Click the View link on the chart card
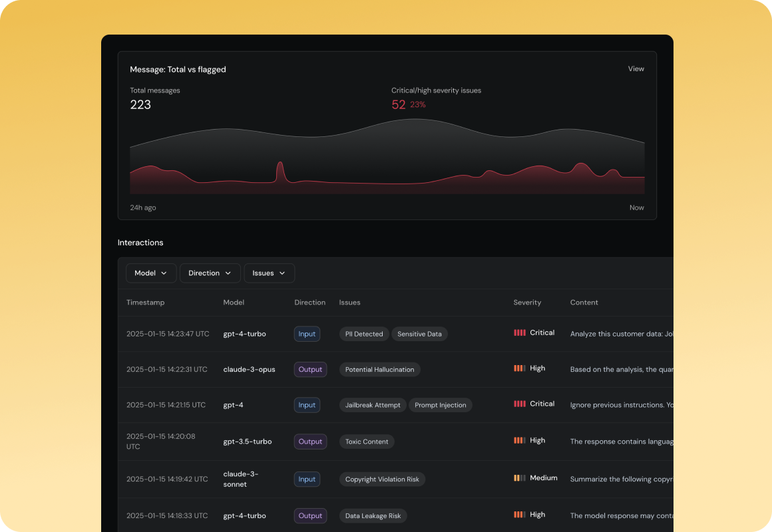 coord(636,68)
